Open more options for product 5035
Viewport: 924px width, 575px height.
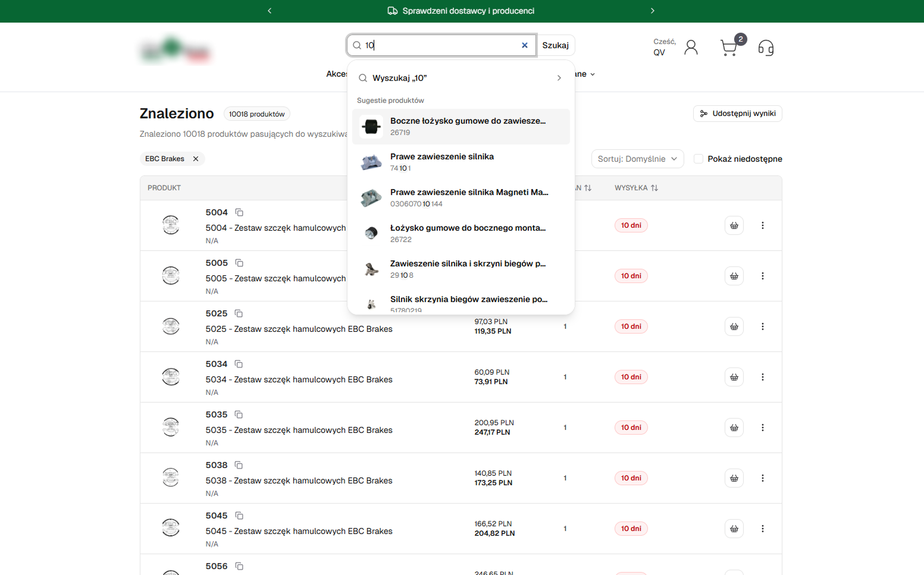click(762, 428)
